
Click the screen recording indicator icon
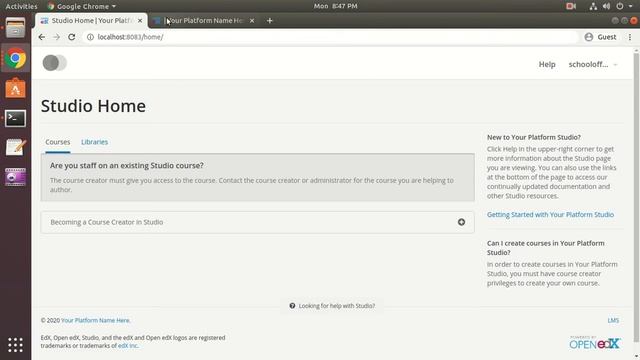(571, 6)
